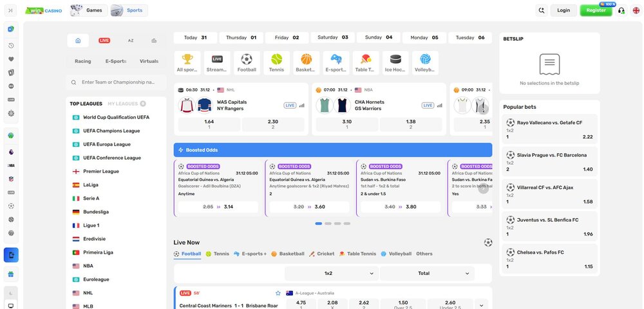The height and width of the screenshot is (309, 644).
Task: Open the red LIVE tab
Action: click(x=104, y=41)
